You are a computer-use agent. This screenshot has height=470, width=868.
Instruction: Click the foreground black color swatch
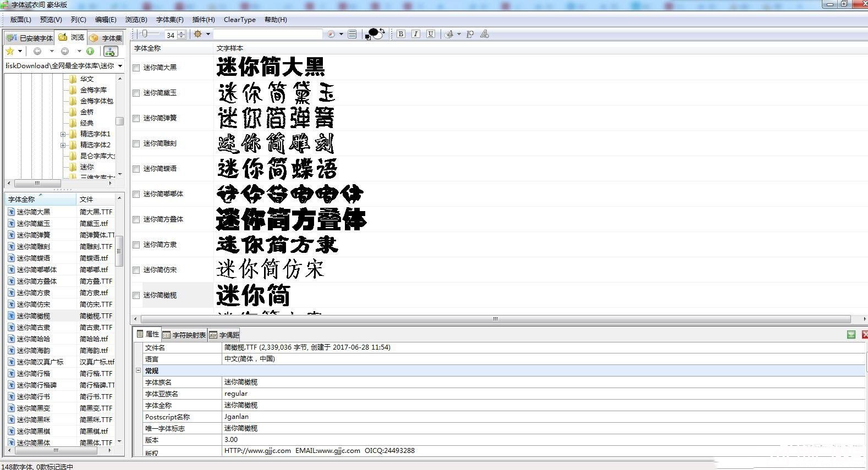(x=374, y=34)
